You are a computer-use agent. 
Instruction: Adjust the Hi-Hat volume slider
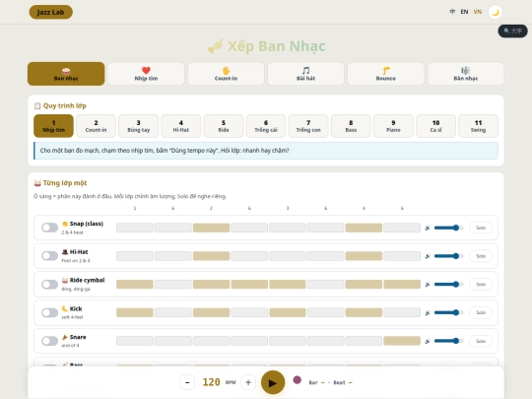tap(448, 256)
